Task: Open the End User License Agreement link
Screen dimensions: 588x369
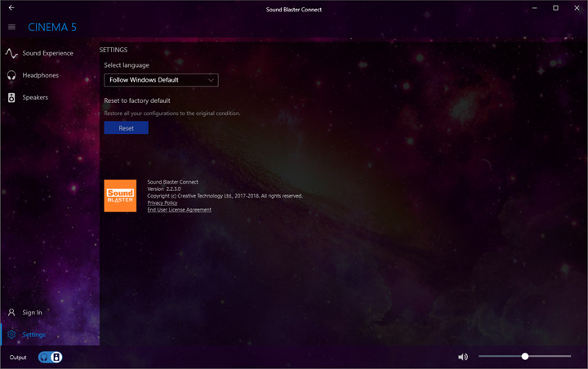Action: coord(179,210)
